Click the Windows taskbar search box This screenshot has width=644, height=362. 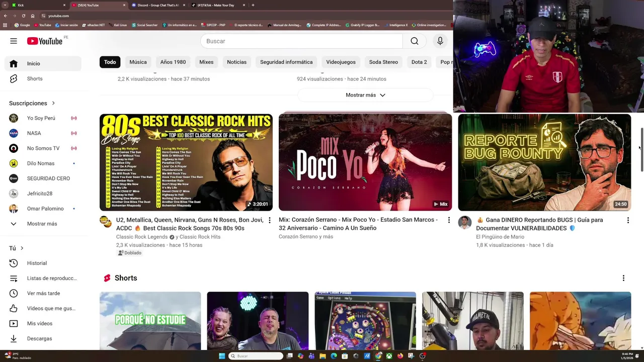(x=256, y=356)
